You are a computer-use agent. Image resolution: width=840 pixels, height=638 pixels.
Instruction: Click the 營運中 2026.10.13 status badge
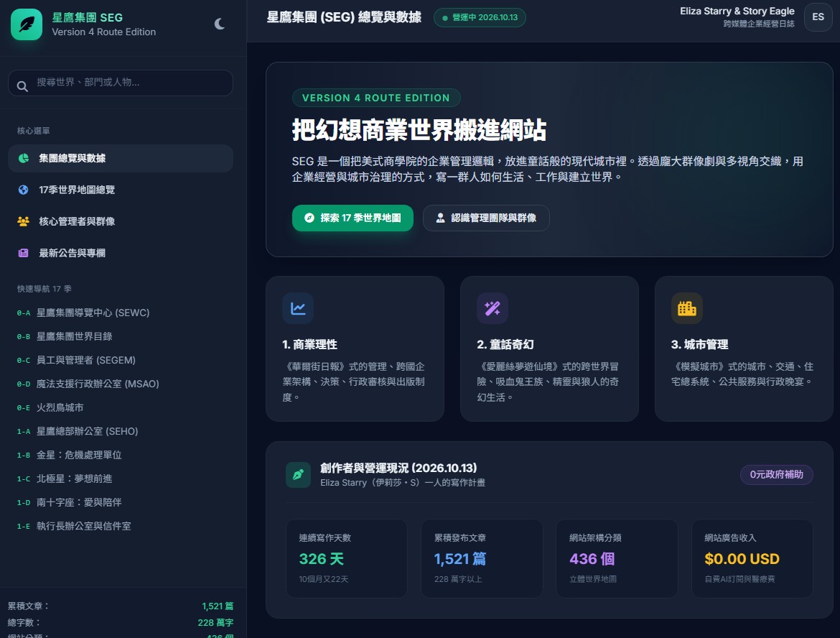tap(480, 18)
